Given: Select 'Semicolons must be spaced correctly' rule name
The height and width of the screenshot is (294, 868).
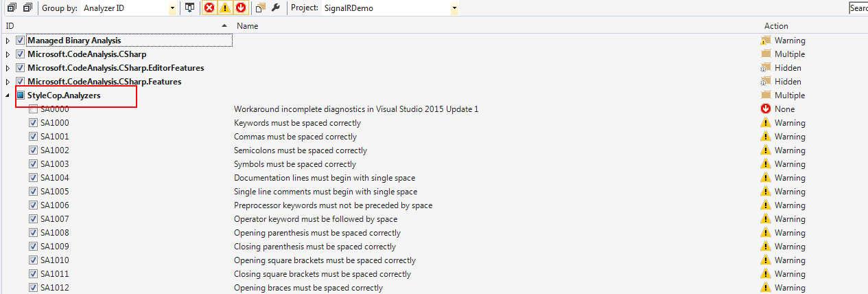Looking at the screenshot, I should coord(301,150).
